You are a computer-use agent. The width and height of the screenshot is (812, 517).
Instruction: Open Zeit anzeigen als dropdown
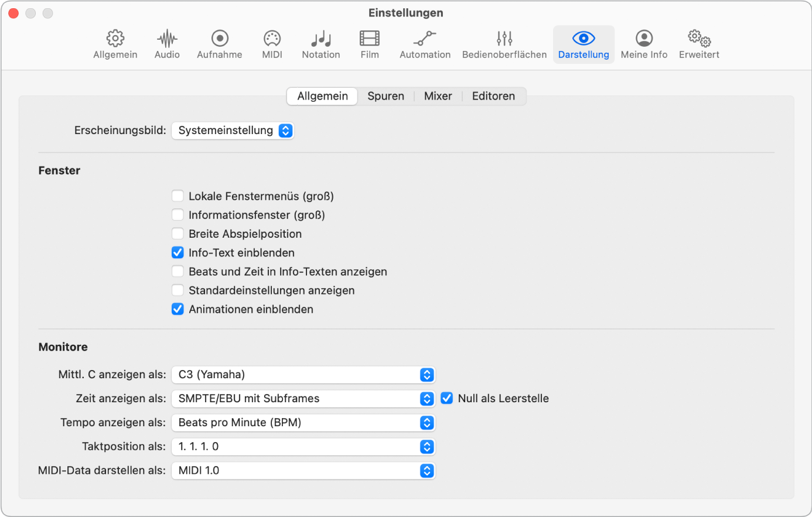coord(303,399)
